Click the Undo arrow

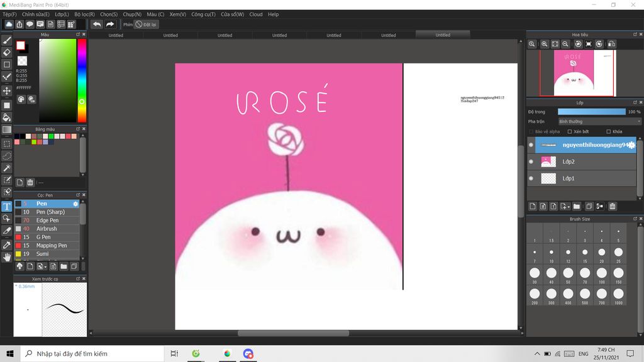coord(97,25)
